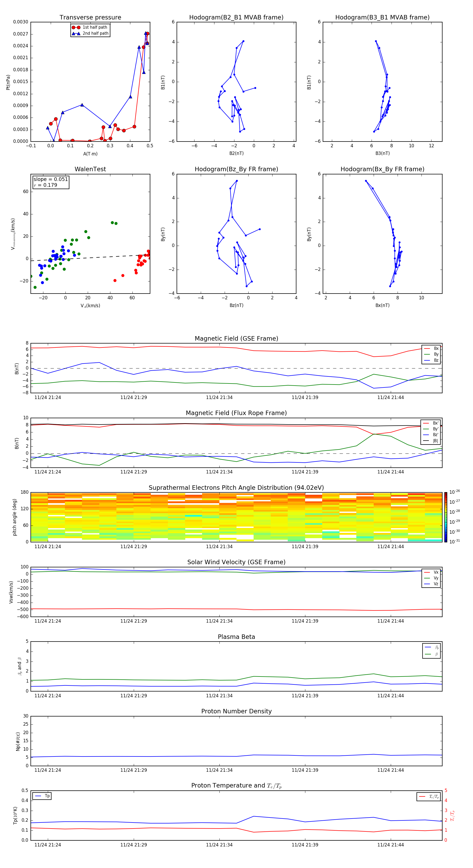Select Bx' in the flux rope legend
The image size is (473, 868).
pyautogui.click(x=431, y=423)
